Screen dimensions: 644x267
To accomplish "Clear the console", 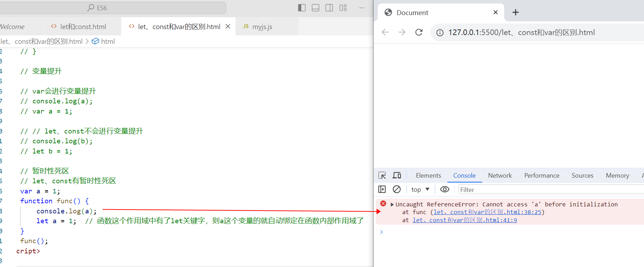I will [397, 189].
